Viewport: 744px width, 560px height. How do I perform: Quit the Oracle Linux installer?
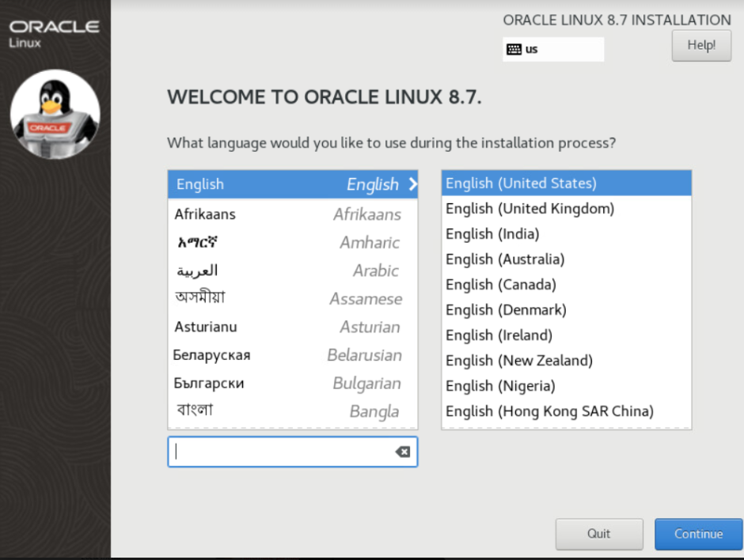pos(598,534)
